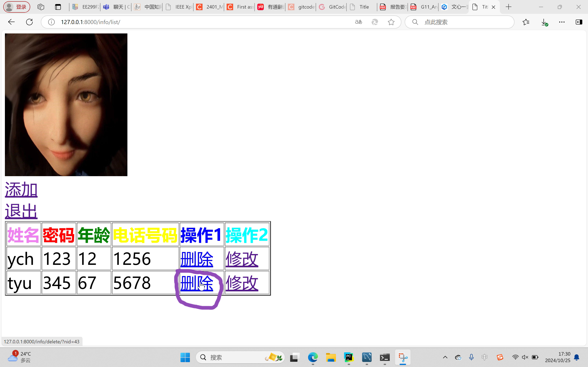Click 删除 link for ych row
588x367 pixels.
(x=197, y=259)
